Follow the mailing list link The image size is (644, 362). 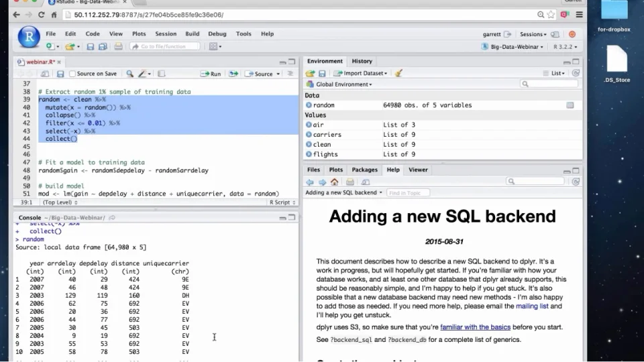tap(532, 306)
